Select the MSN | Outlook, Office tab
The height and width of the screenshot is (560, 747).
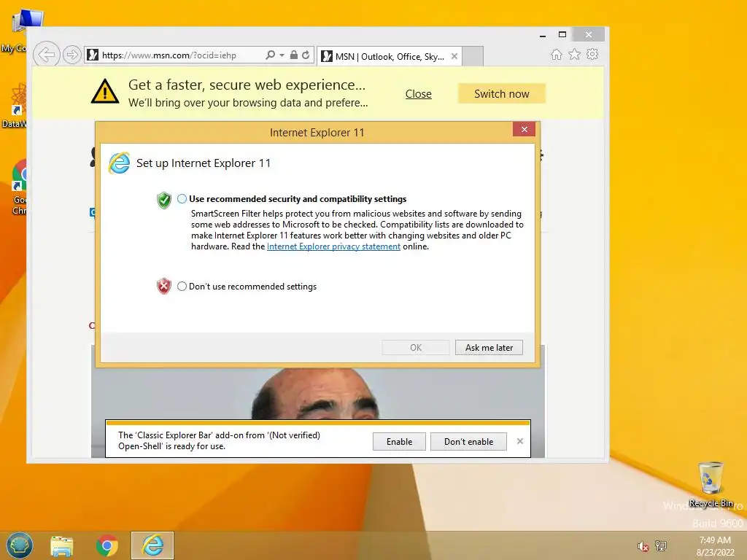click(x=390, y=57)
